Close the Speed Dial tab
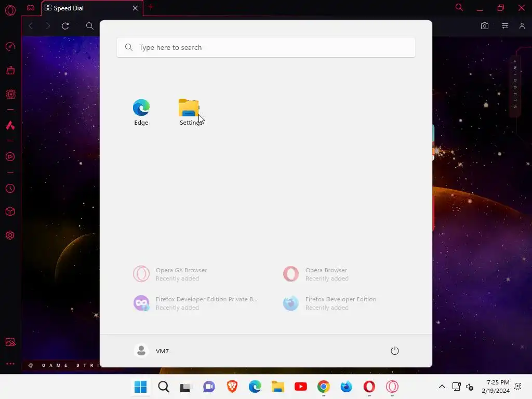Viewport: 532px width, 399px height. click(136, 8)
